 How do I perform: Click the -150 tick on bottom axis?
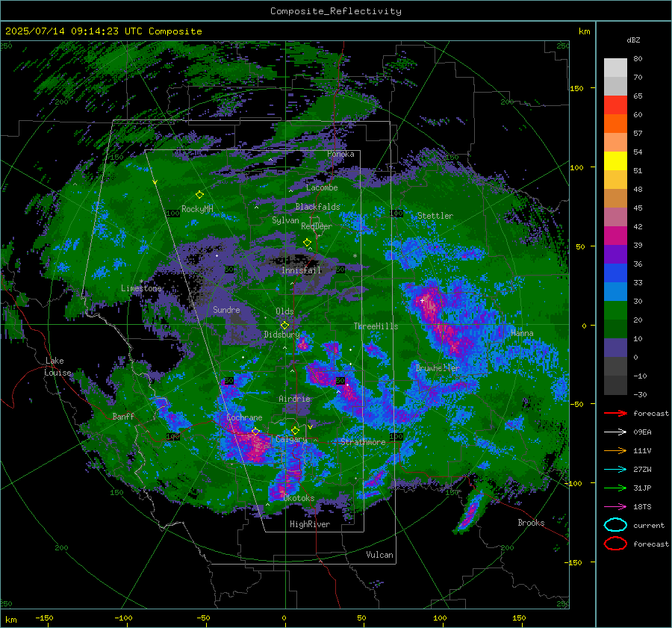point(44,618)
